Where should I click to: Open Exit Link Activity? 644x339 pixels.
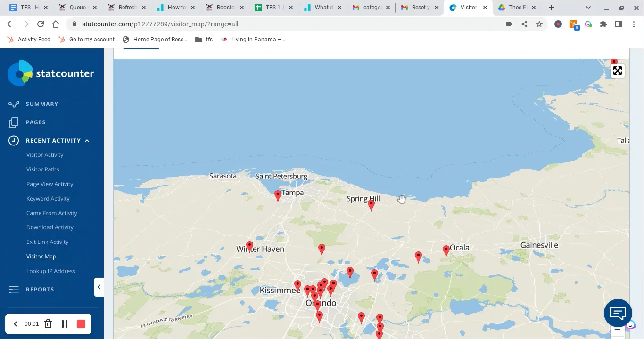click(48, 242)
